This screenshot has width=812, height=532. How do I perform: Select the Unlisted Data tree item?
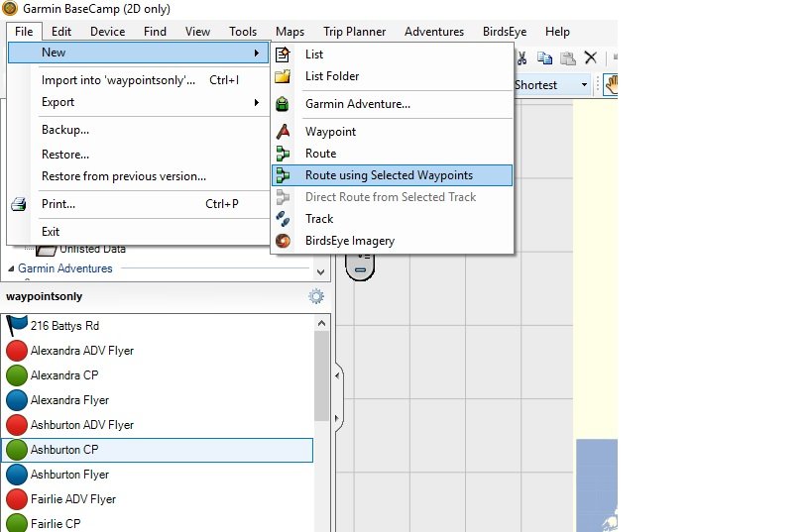pyautogui.click(x=92, y=250)
